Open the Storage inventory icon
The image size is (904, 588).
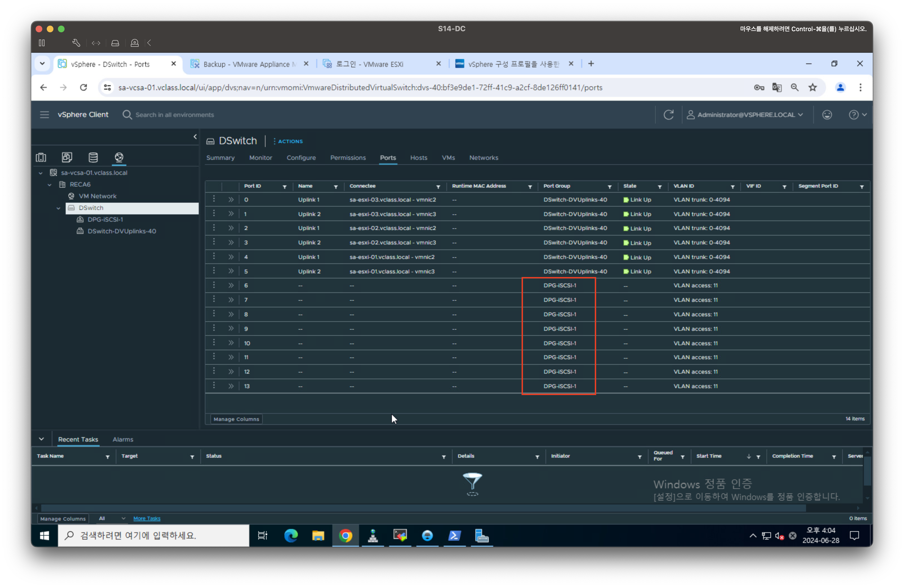click(93, 157)
